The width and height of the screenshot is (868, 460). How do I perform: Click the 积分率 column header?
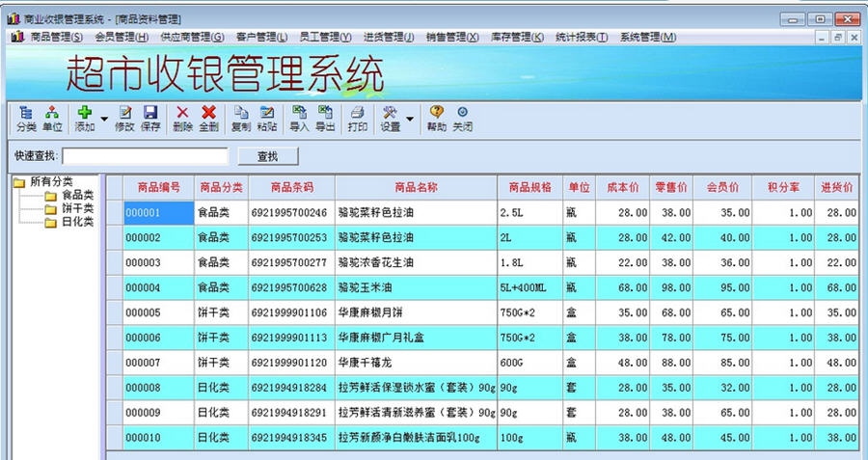pyautogui.click(x=783, y=188)
